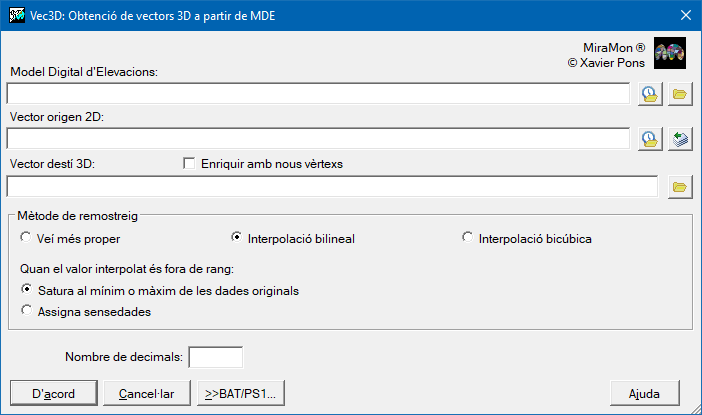Select Interpolació bilineal radio option
Image resolution: width=702 pixels, height=415 pixels.
click(x=237, y=239)
